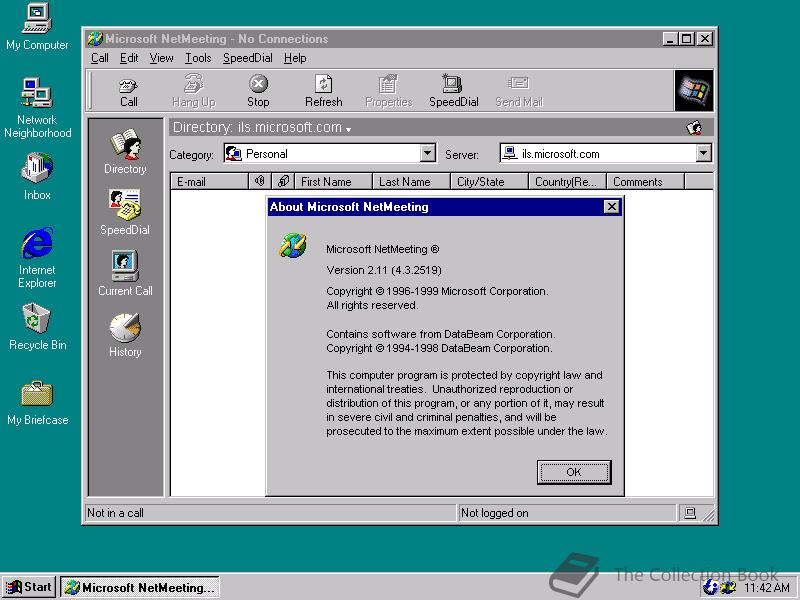Sort by the City/State column
This screenshot has width=800, height=600.
490,182
